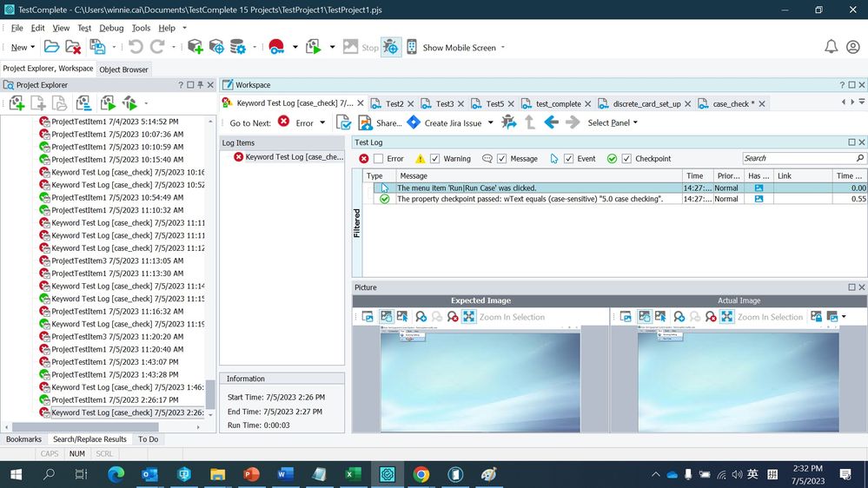Click the Share log icon
This screenshot has width=868, height=488.
click(x=366, y=122)
